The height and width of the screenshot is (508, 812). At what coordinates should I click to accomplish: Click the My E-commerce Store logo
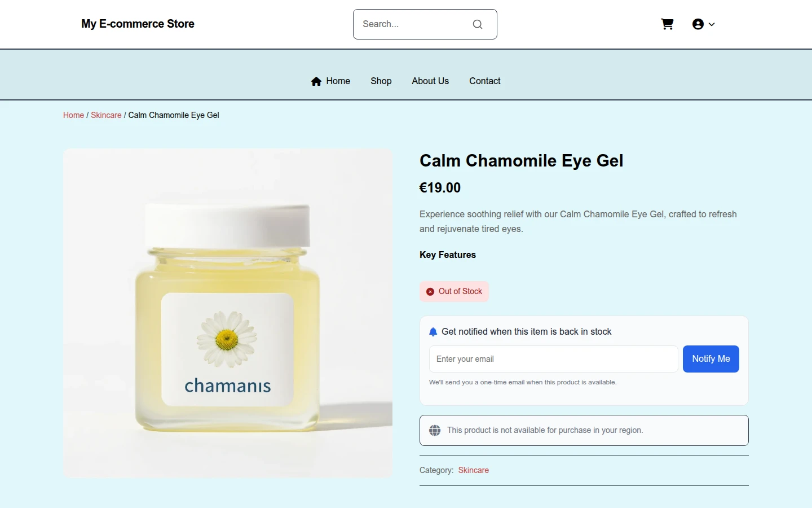[138, 24]
